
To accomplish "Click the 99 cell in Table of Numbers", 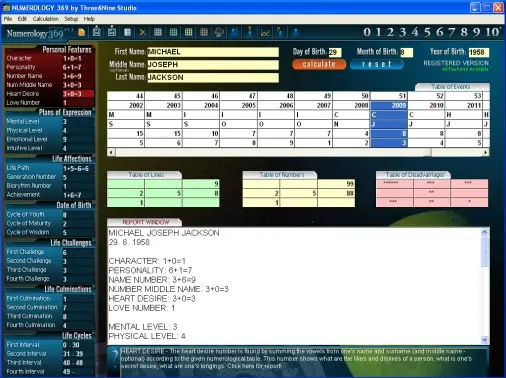I will click(336, 184).
